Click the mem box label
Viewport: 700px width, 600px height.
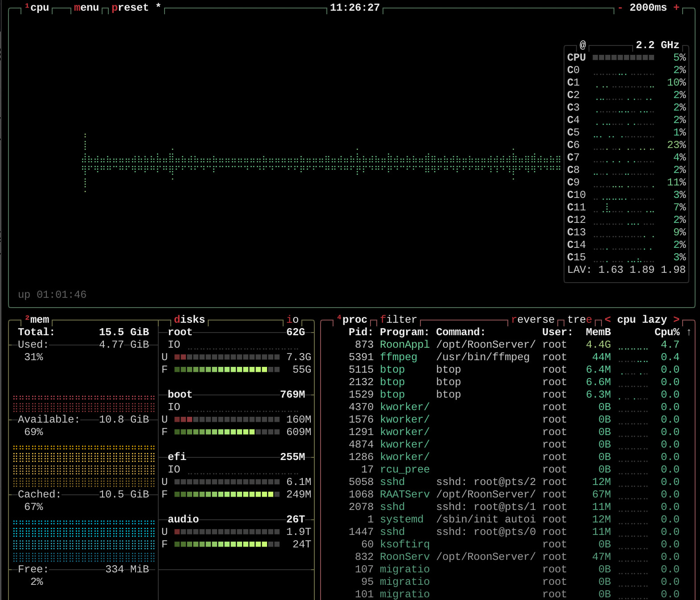point(39,320)
